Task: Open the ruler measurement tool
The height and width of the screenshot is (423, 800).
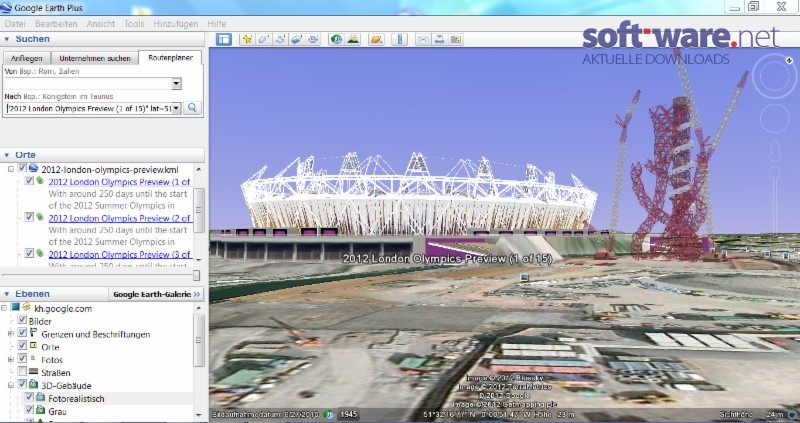Action: (x=399, y=39)
